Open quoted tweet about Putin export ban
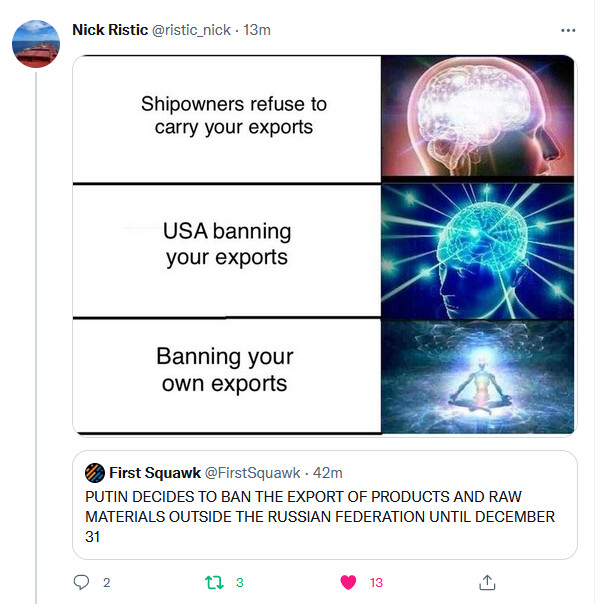Screen dimensions: 602x604 click(x=325, y=505)
